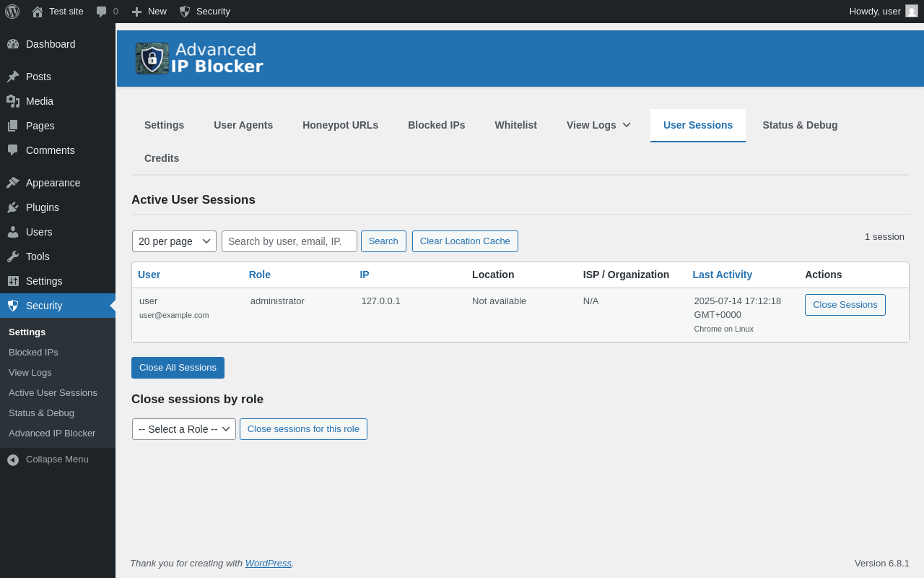Click the Version 6.8.1 footer text
This screenshot has height=578, width=924.
tap(882, 563)
